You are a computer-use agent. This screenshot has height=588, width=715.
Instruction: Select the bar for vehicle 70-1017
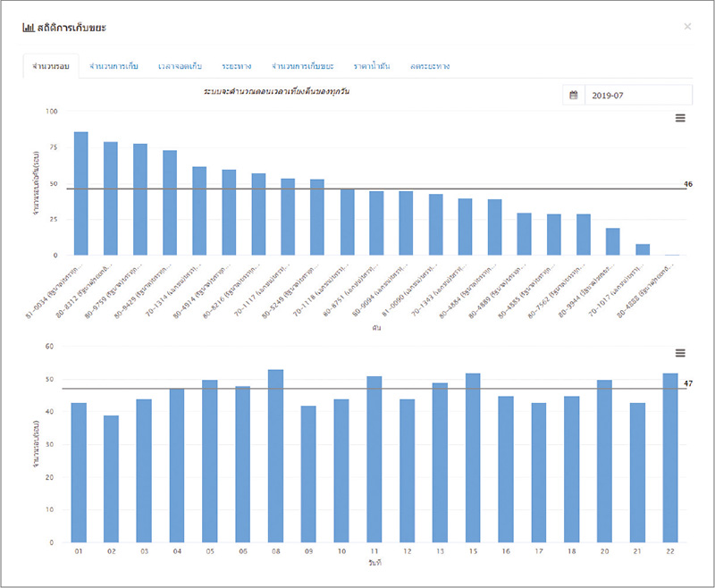[x=642, y=249]
